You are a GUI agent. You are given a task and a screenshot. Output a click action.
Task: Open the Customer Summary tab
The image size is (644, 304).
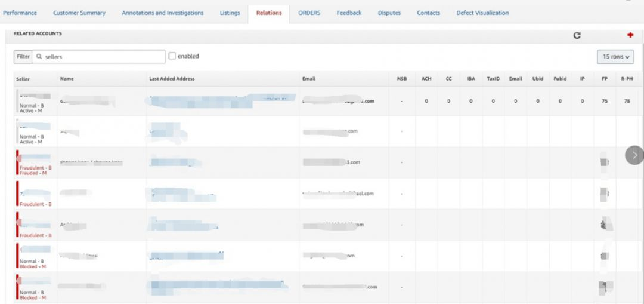tap(79, 13)
